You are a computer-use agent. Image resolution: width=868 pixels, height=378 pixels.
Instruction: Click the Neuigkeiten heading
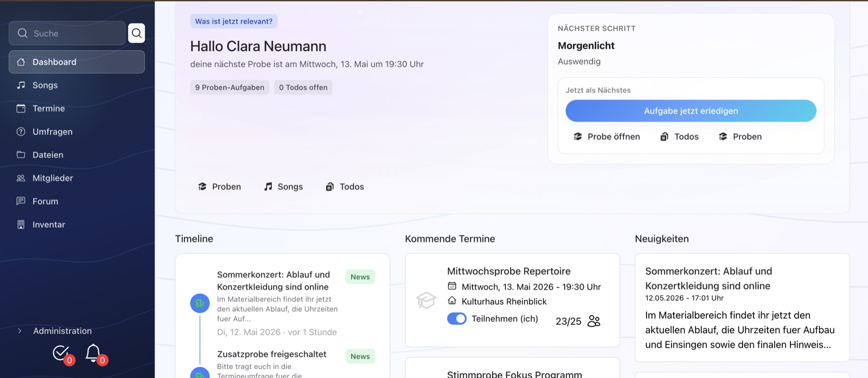pos(662,239)
